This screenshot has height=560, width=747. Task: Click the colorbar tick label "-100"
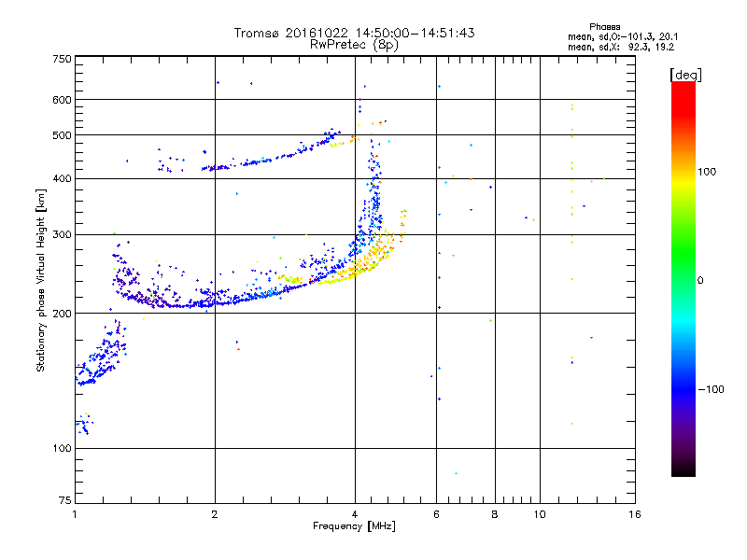coord(711,389)
